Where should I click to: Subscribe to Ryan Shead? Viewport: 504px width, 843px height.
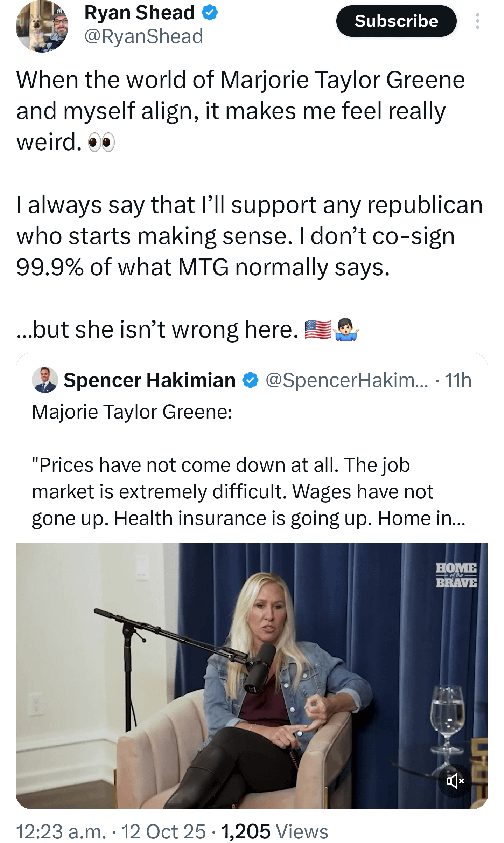point(396,21)
